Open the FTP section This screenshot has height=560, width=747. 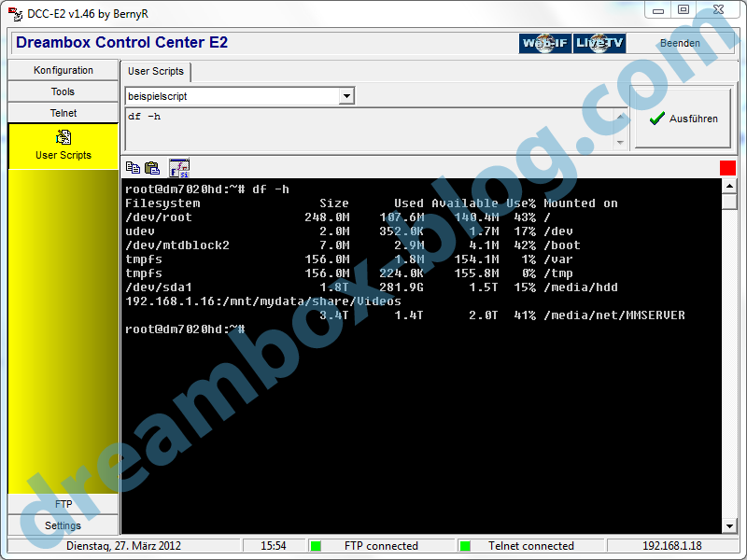point(63,504)
